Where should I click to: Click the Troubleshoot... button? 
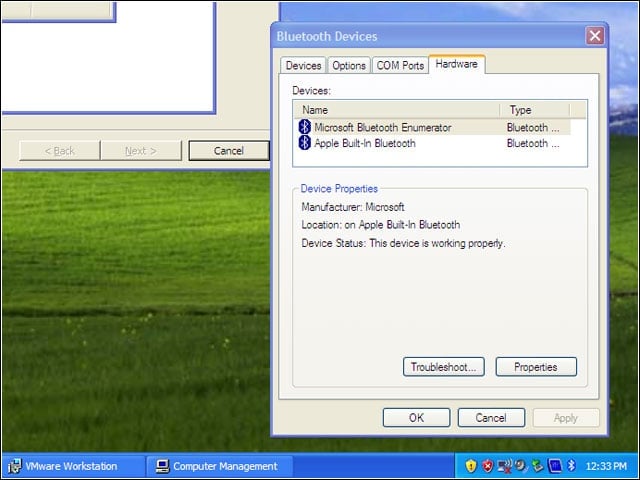[444, 367]
